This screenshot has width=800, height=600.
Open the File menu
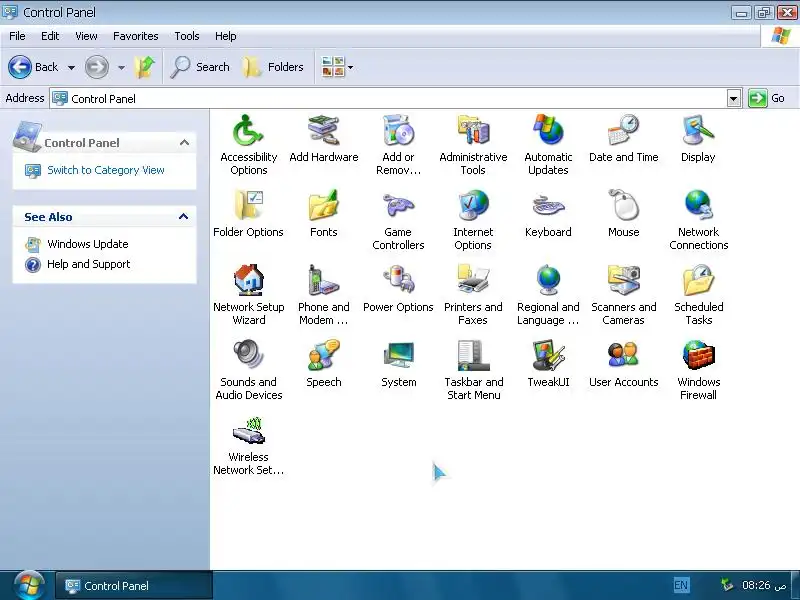coord(17,36)
